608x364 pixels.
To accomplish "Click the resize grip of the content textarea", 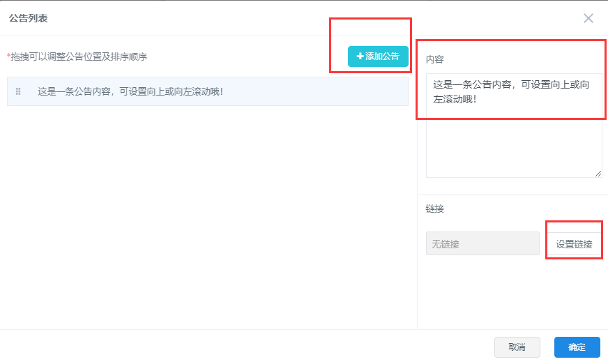I will tap(598, 174).
